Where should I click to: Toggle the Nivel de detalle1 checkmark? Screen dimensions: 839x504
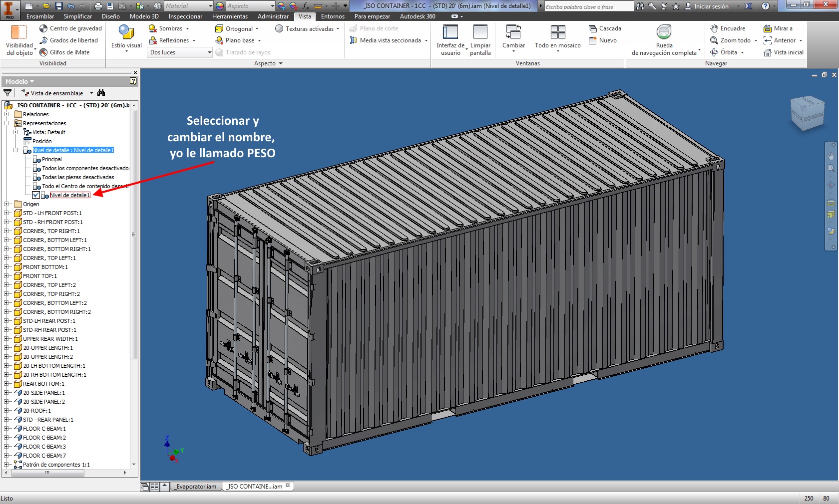[36, 195]
